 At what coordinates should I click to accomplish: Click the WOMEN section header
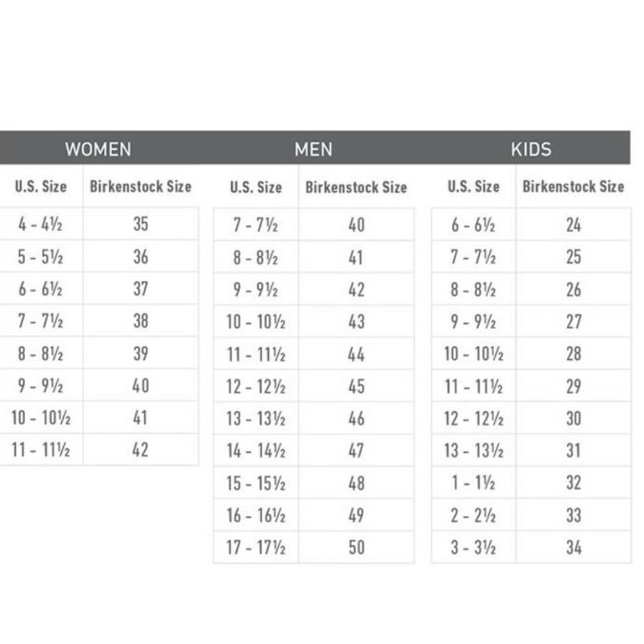[x=98, y=149]
